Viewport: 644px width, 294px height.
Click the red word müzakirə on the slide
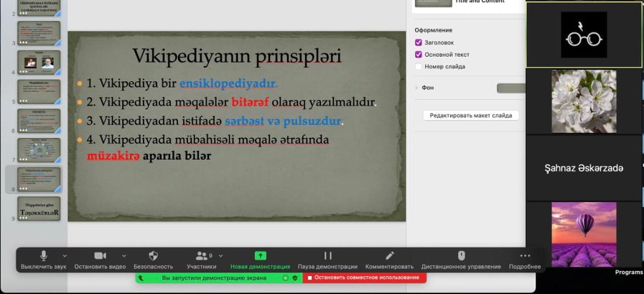113,156
